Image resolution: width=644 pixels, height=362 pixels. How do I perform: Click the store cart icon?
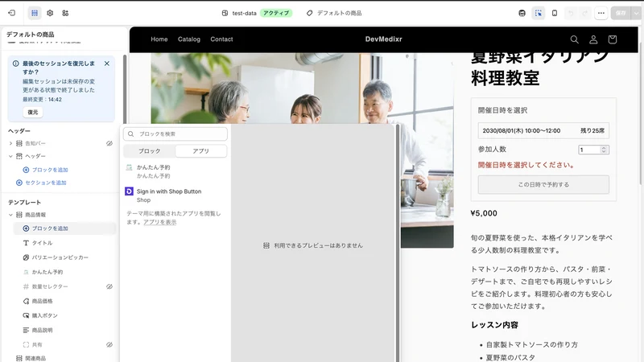click(x=613, y=39)
